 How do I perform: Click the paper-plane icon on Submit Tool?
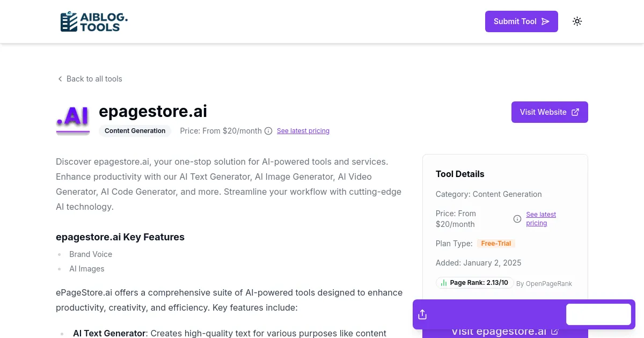click(545, 21)
